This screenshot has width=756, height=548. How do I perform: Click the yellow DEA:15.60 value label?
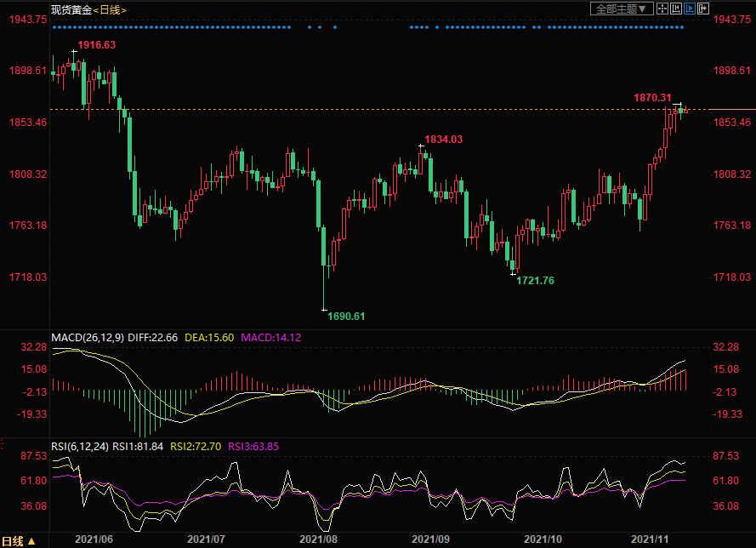pyautogui.click(x=210, y=338)
